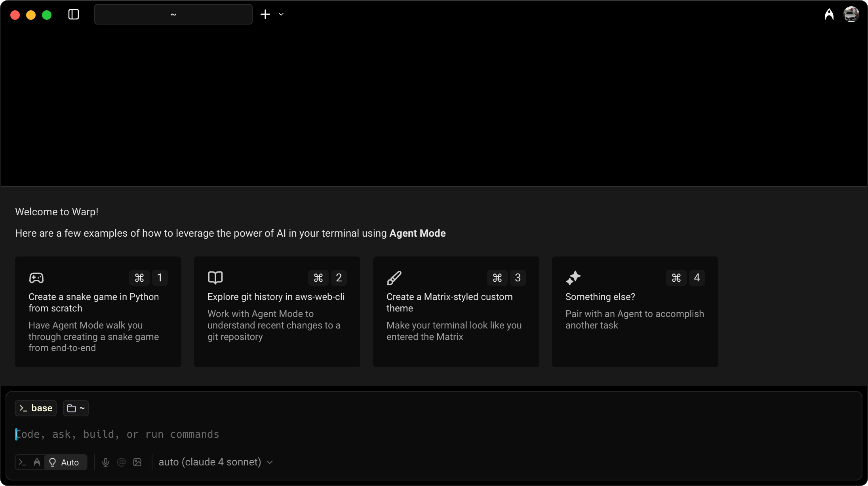Click the yellow minimize window button
868x486 pixels.
coord(31,15)
